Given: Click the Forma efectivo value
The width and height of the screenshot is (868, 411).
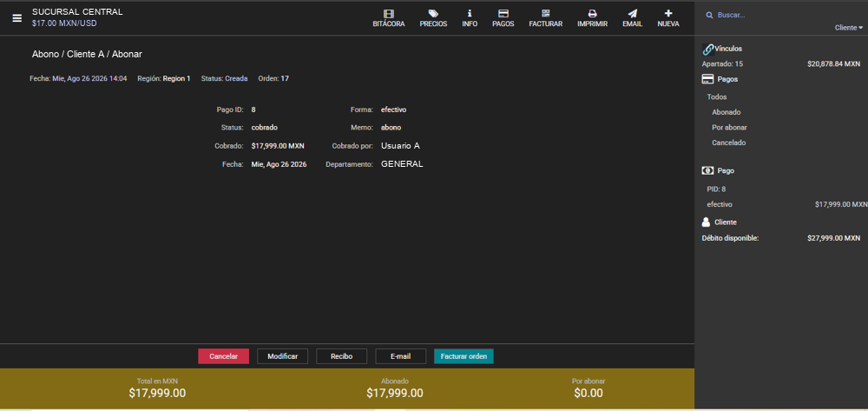Looking at the screenshot, I should pyautogui.click(x=393, y=109).
